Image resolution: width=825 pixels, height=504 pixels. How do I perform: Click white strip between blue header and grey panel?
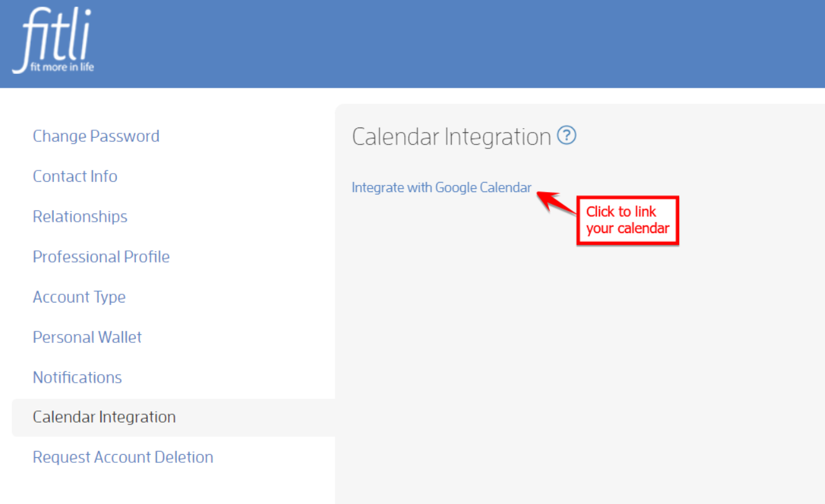412,96
